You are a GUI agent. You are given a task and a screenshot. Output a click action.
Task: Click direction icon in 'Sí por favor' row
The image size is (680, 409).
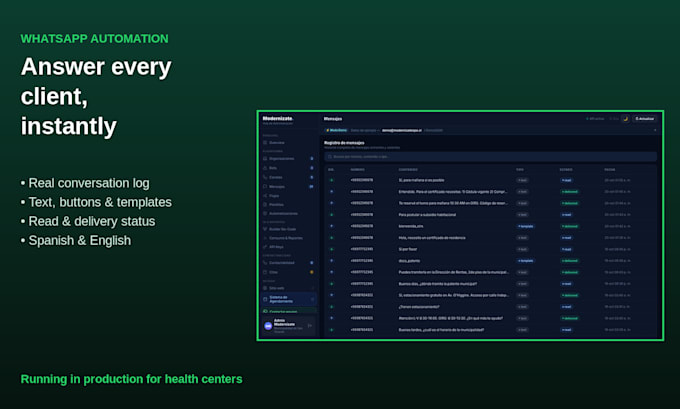point(332,249)
